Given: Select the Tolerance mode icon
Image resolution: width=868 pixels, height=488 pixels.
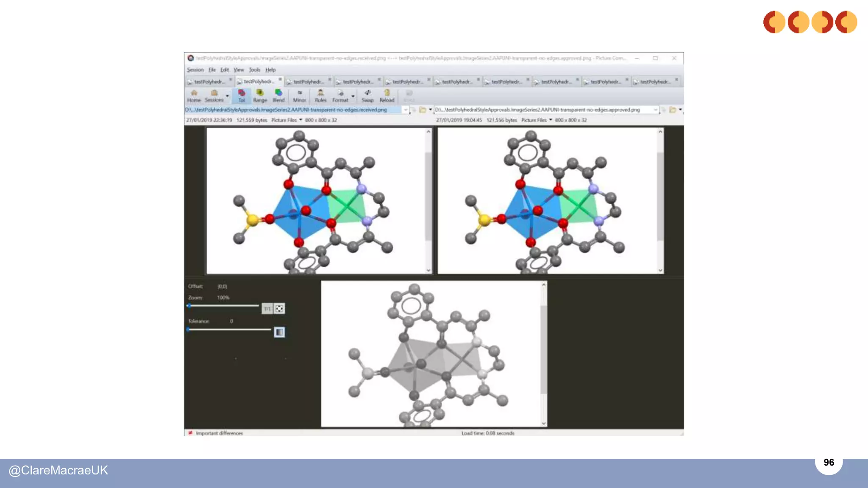Looking at the screenshot, I should (x=242, y=96).
